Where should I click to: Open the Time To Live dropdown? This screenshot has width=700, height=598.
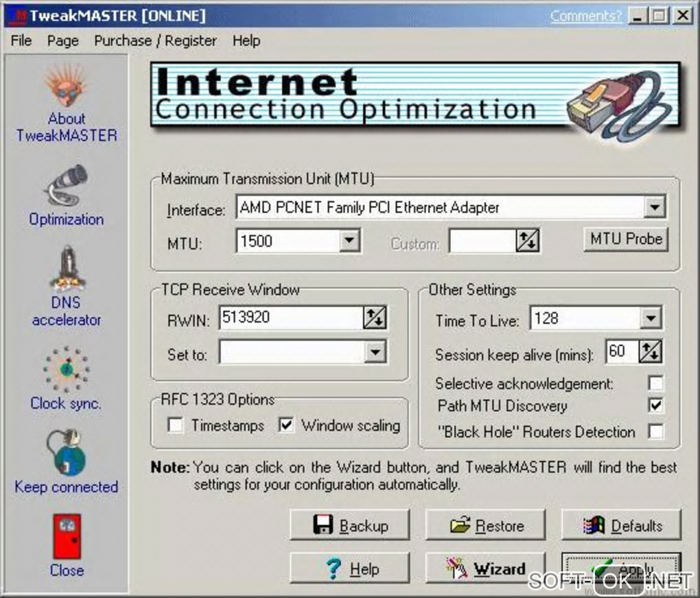tap(651, 318)
